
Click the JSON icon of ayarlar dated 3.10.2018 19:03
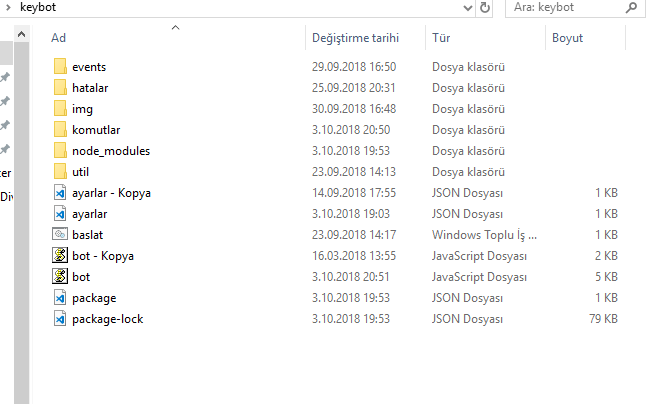60,214
